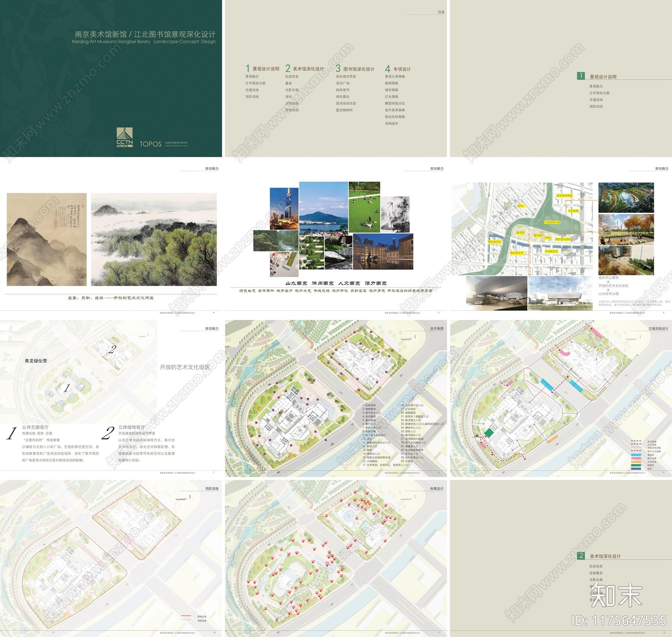The height and width of the screenshot is (637, 672).
Task: Click the CCTN ARCH logo on cover
Action: coord(125,138)
